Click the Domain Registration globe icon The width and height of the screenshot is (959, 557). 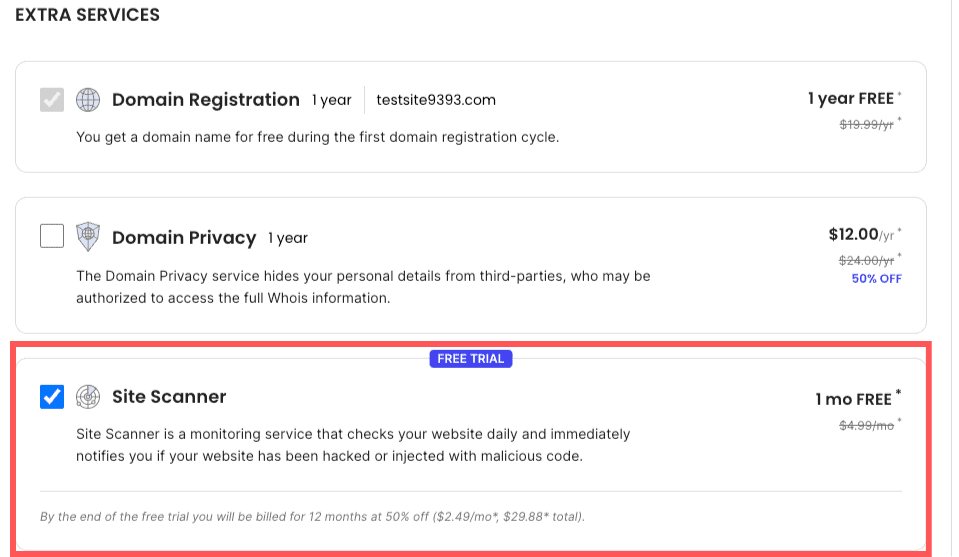89,100
